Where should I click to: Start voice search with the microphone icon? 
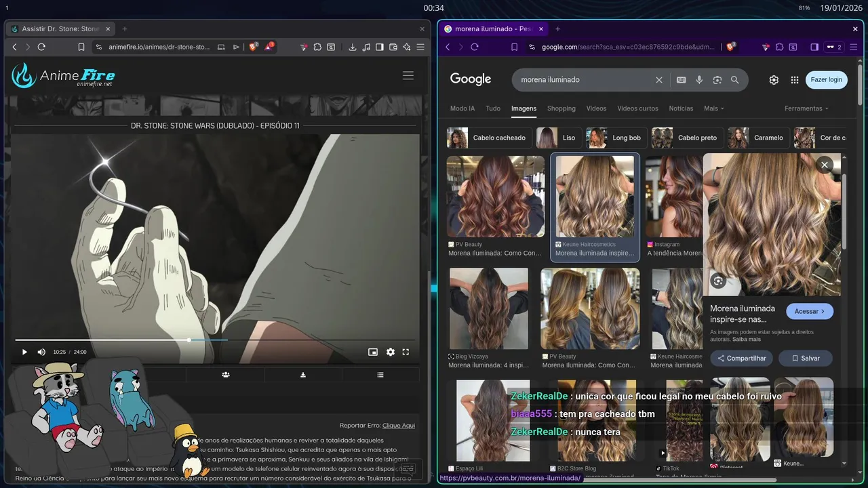tap(699, 79)
